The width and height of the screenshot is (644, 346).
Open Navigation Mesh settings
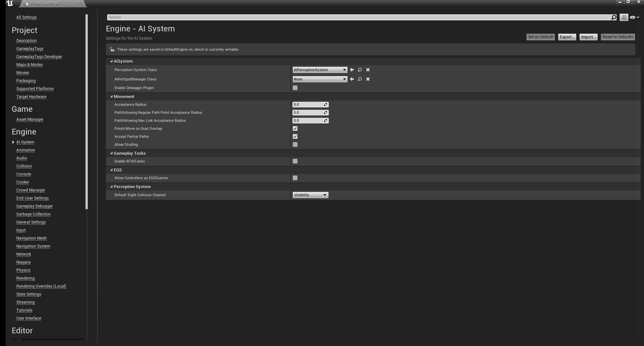[x=31, y=238]
